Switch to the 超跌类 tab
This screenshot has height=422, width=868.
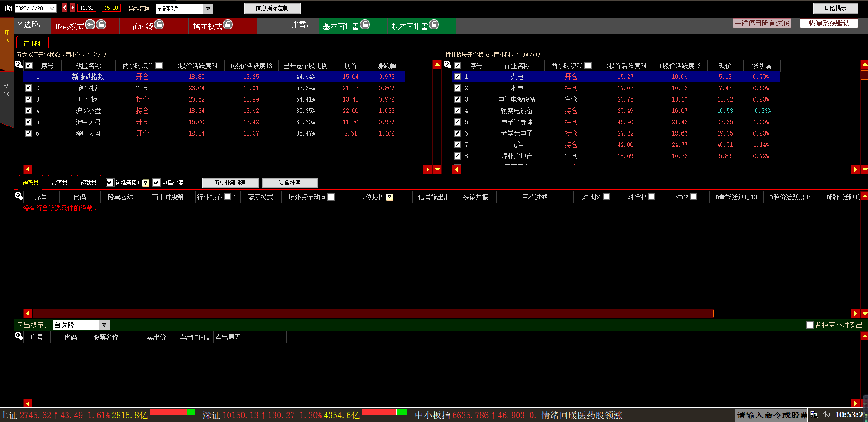point(88,183)
